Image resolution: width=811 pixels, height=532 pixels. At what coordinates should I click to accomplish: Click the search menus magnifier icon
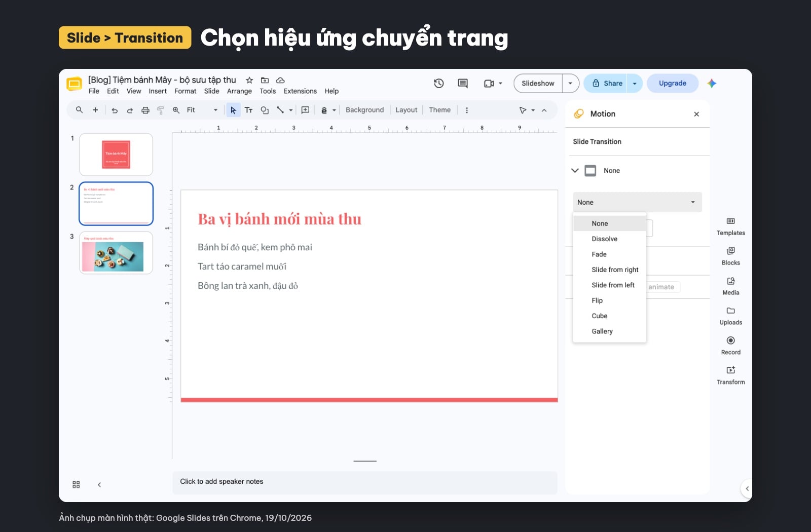(x=79, y=110)
